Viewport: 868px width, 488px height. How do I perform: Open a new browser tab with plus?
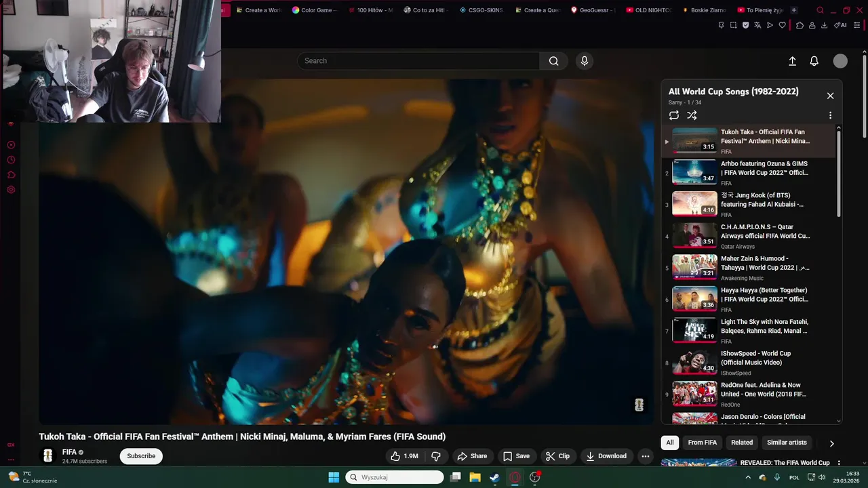(x=794, y=10)
